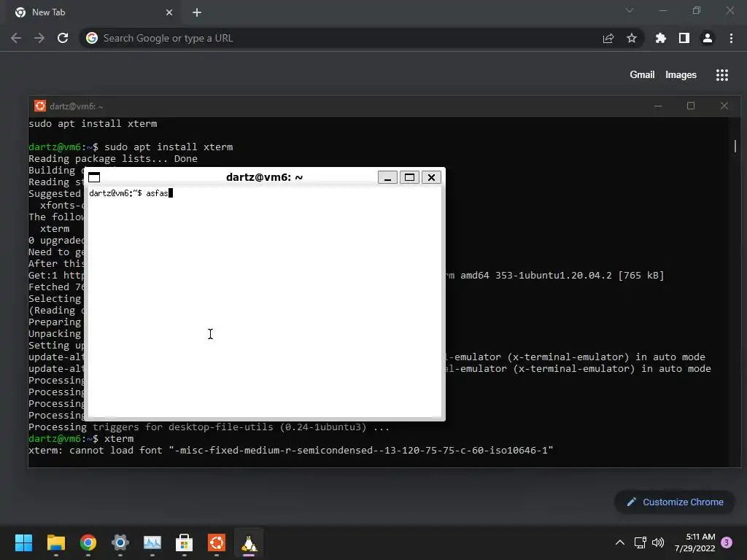Open the Linux penguin taskbar icon
Image resolution: width=747 pixels, height=560 pixels.
(249, 542)
